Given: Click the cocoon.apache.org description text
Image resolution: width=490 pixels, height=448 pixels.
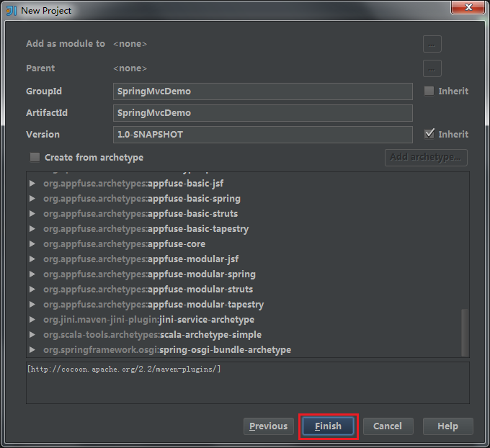Looking at the screenshot, I should click(x=124, y=369).
